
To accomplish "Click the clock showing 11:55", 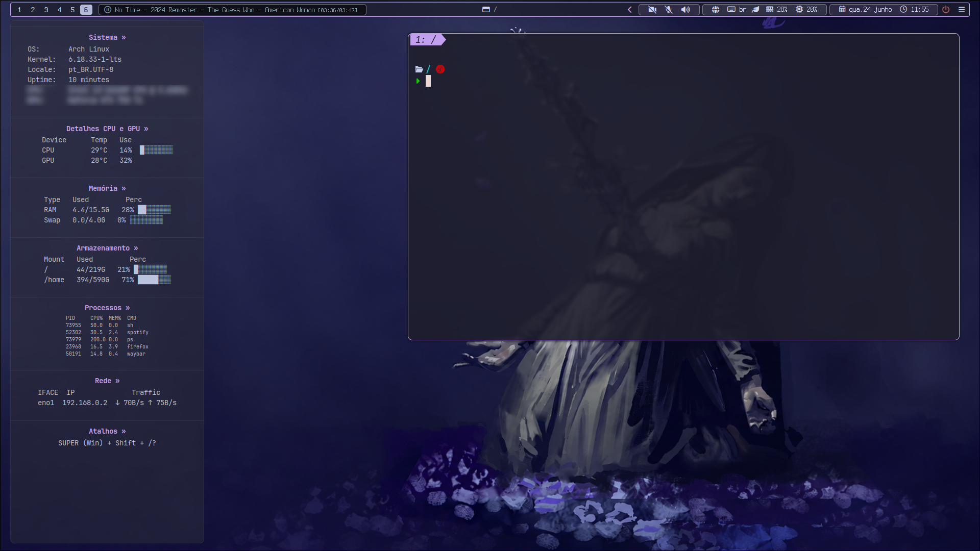I will coord(914,10).
